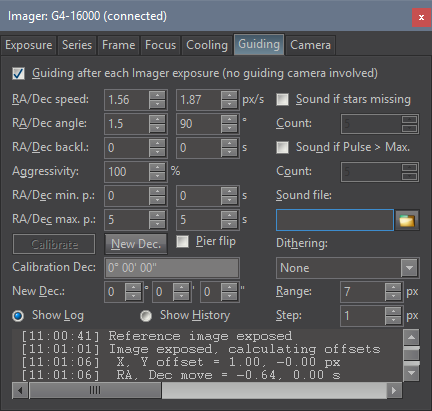
Task: Open the Camera tab
Action: coord(310,45)
